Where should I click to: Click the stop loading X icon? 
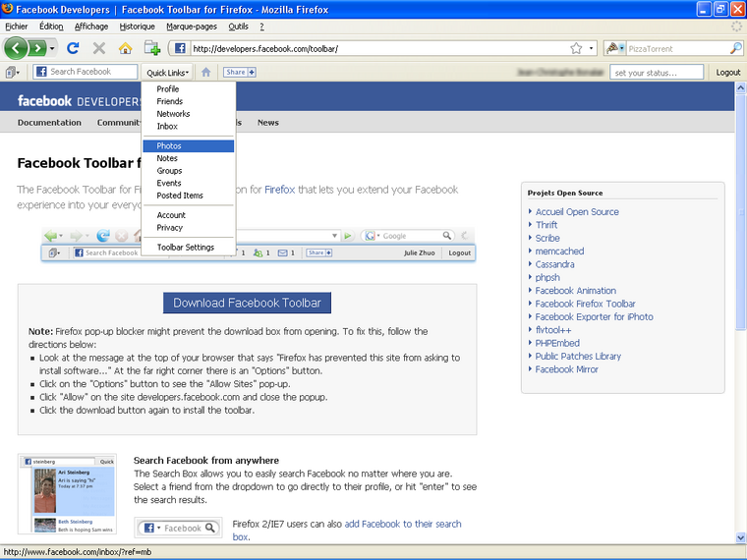[x=99, y=48]
